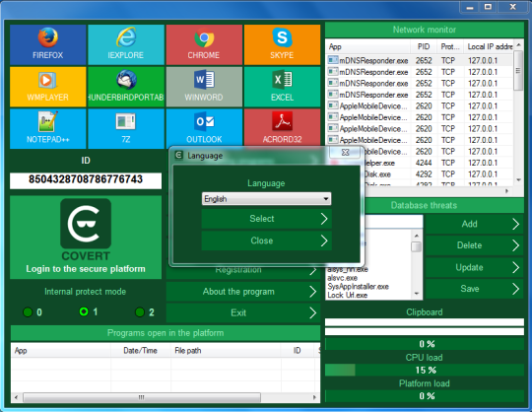The height and width of the screenshot is (412, 532).
Task: Launch OUTLOOK tile
Action: [204, 127]
